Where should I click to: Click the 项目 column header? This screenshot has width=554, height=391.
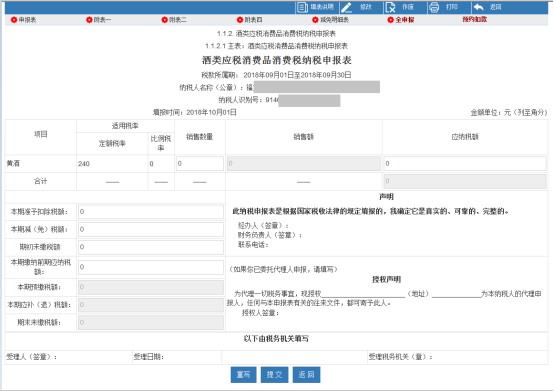(x=41, y=134)
